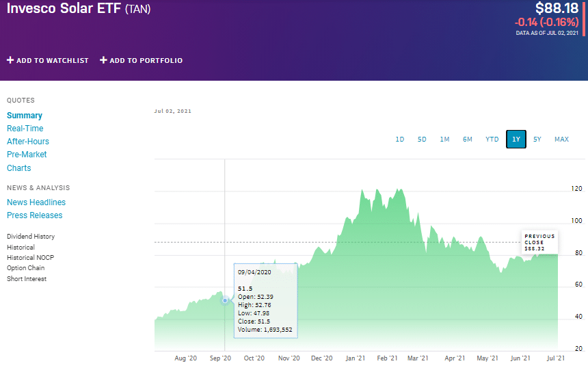View Pre-Market quotes
The width and height of the screenshot is (588, 370).
[27, 155]
